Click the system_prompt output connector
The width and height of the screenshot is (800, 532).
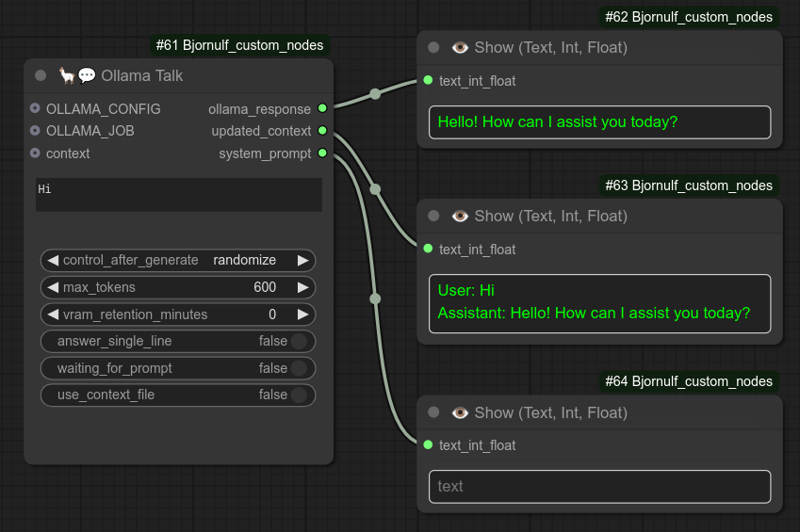[x=322, y=153]
